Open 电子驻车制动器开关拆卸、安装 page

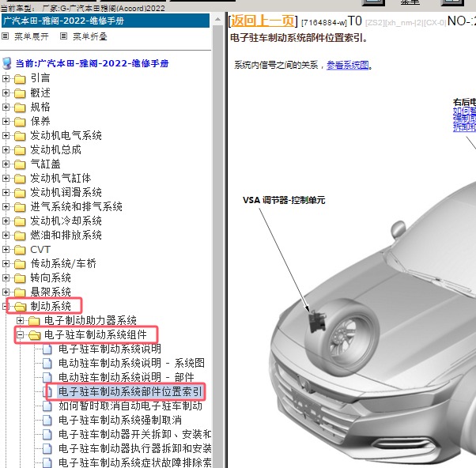tap(134, 435)
